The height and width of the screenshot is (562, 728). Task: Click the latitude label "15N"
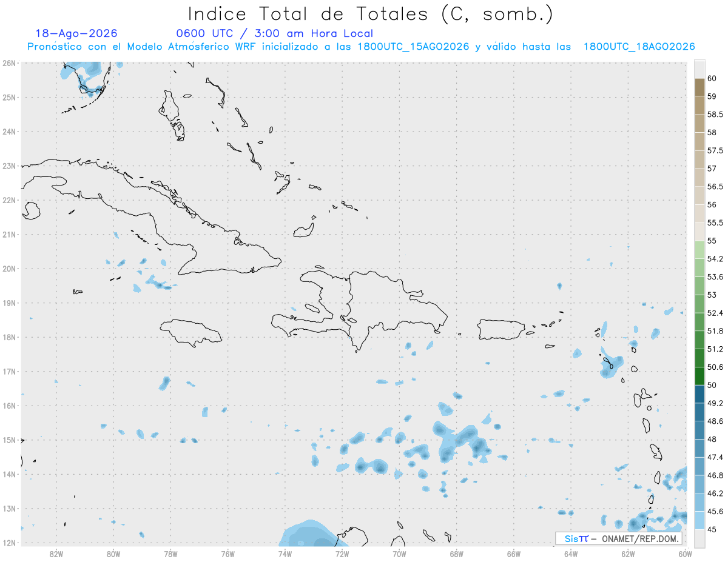[9, 440]
